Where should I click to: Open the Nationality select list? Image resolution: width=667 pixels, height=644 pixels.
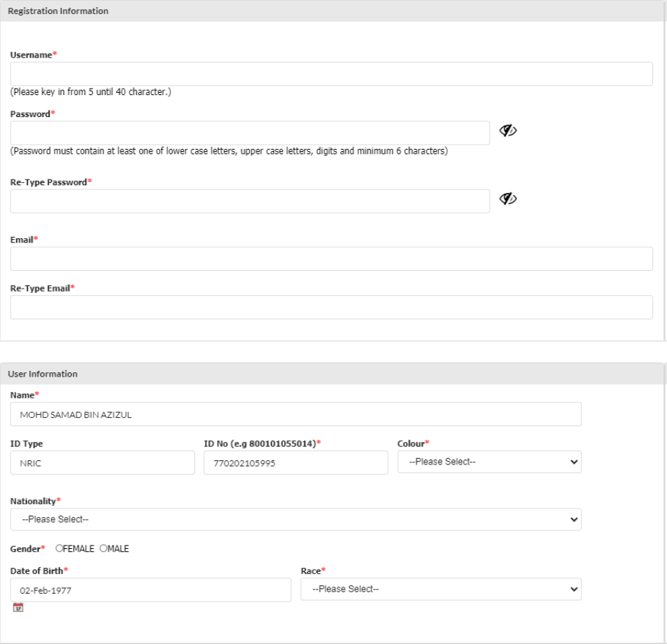coord(295,519)
